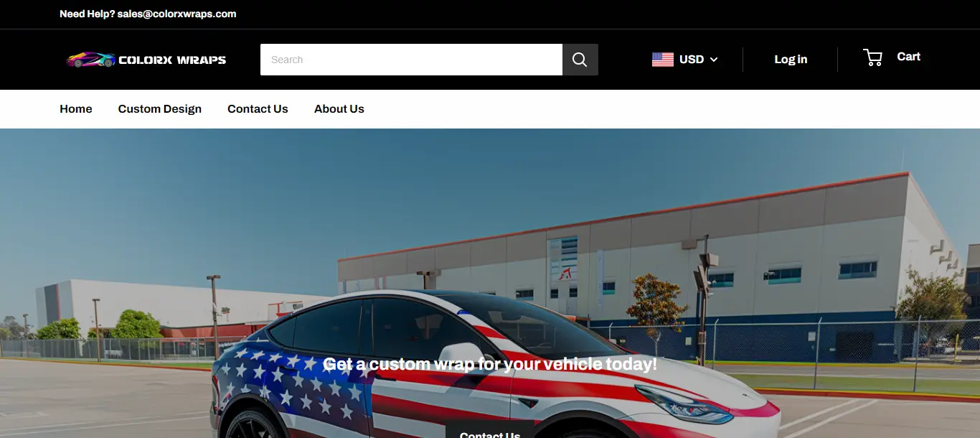Open the Custom Design menu item

(160, 109)
